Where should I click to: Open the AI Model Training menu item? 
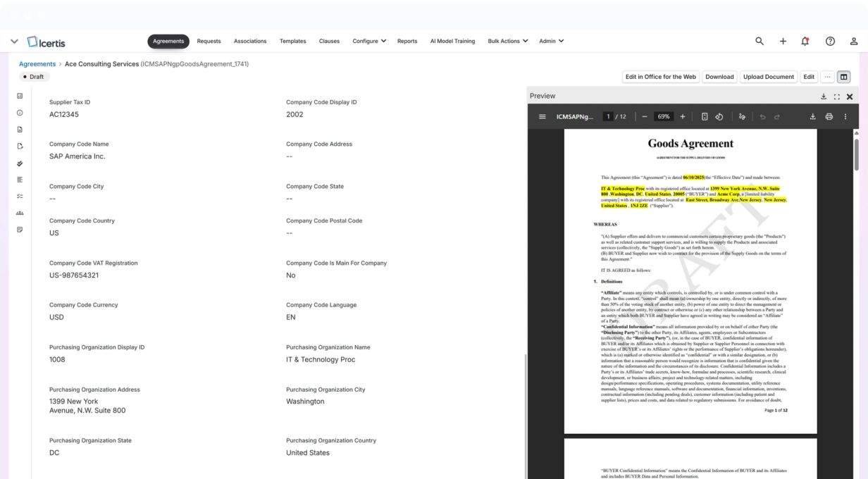click(452, 42)
